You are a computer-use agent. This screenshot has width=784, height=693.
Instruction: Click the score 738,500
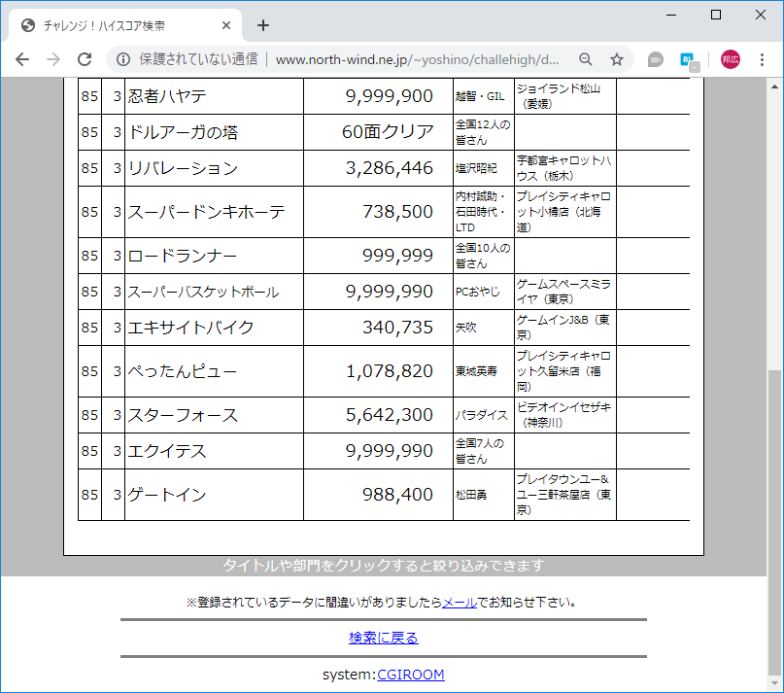[397, 212]
